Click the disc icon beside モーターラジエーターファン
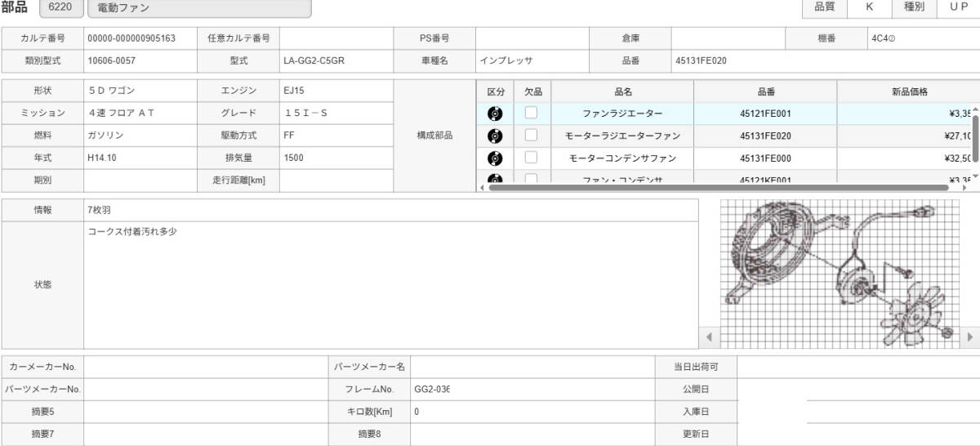This screenshot has height=446, width=980. [495, 136]
